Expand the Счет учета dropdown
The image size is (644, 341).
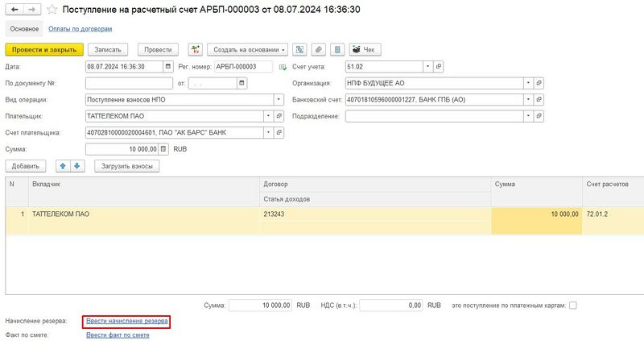pos(428,66)
